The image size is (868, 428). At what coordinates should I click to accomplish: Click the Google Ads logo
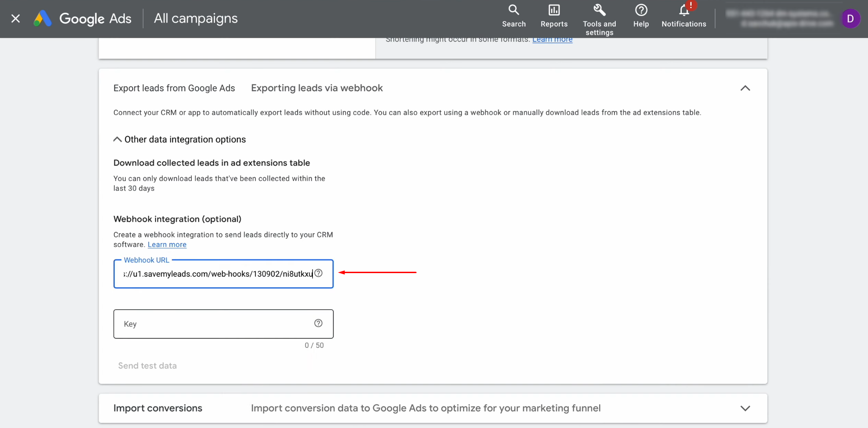pos(42,18)
